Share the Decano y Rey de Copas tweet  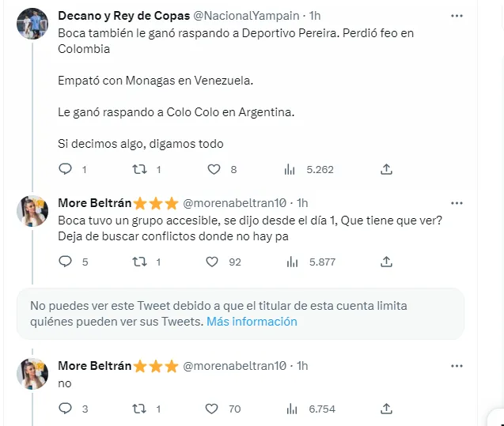pos(386,169)
